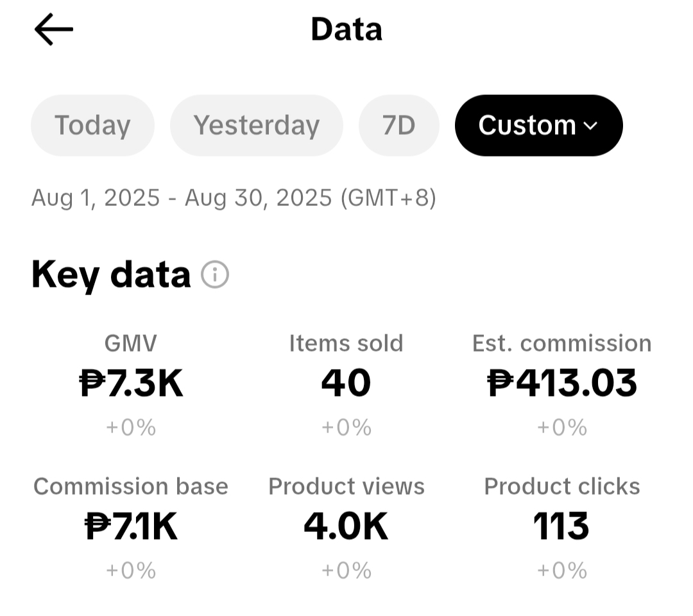Select the Today time filter
The image size is (693, 616).
coord(92,125)
